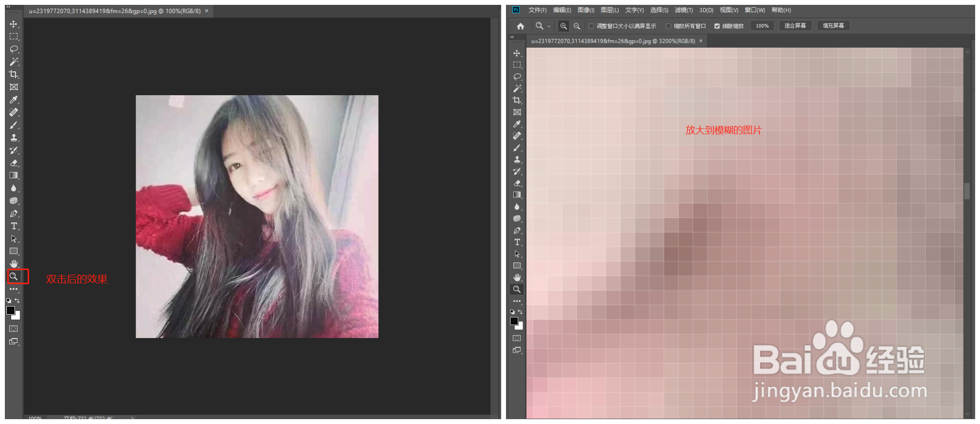Select Magic Wand tool in left window
Image resolution: width=980 pixels, height=424 pixels.
click(14, 62)
